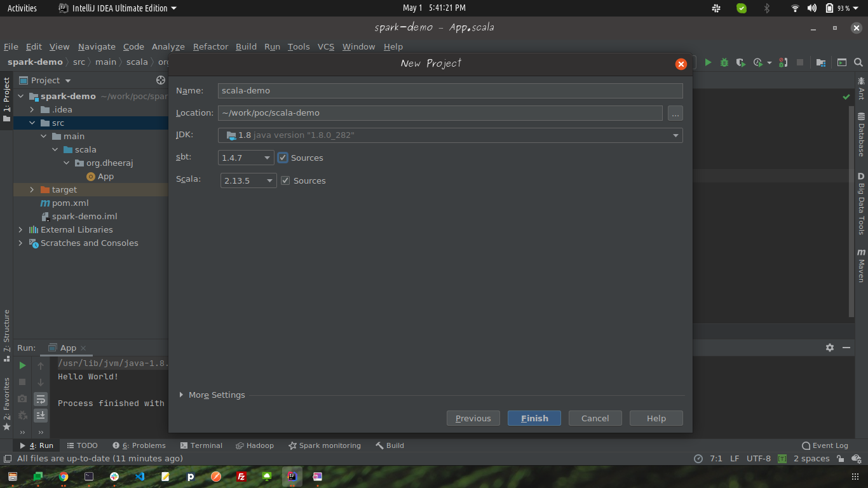Screen dimensions: 868x488
Task: Browse location with the ellipsis button
Action: point(675,113)
